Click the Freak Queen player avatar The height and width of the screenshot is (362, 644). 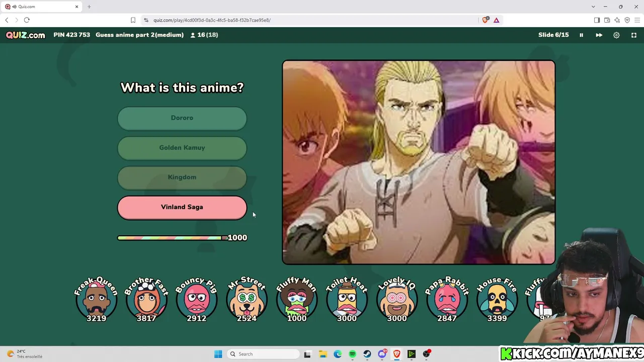point(96,299)
